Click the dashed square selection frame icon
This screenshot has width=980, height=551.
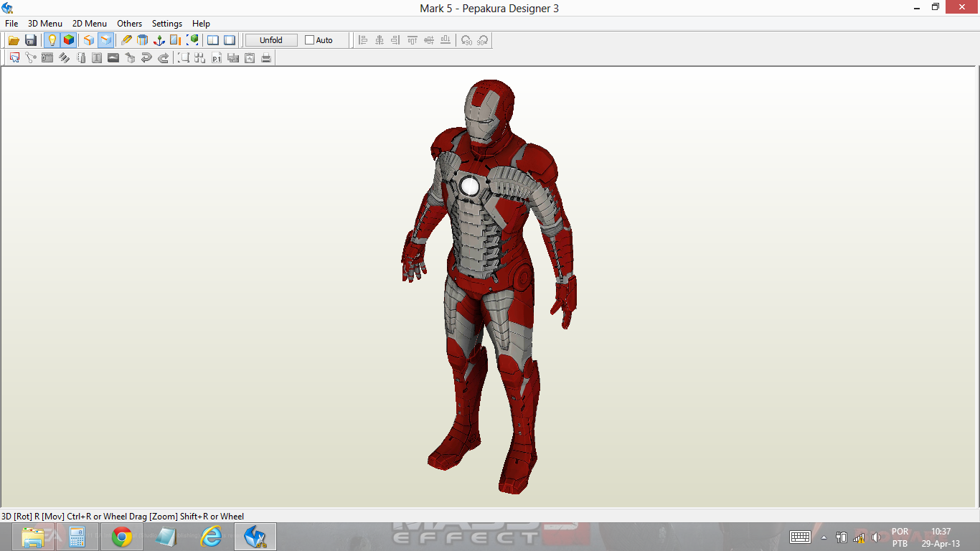pyautogui.click(x=184, y=58)
